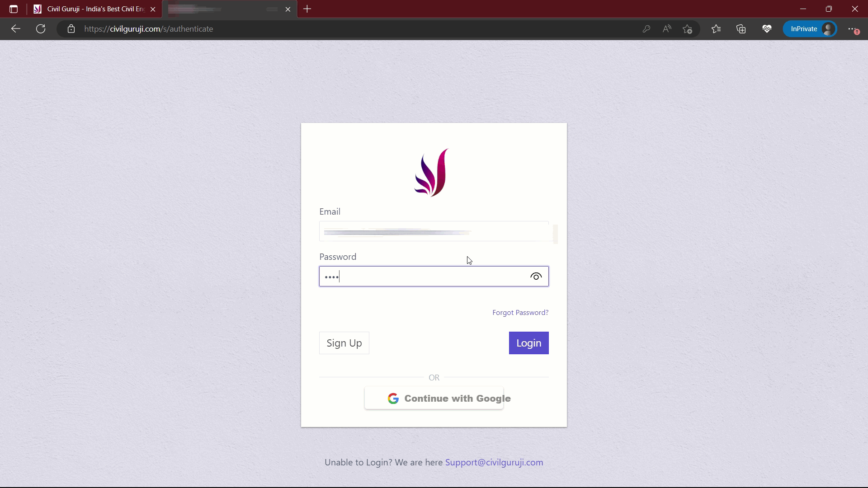
Task: Open the Forgot Password link
Action: coord(520,313)
